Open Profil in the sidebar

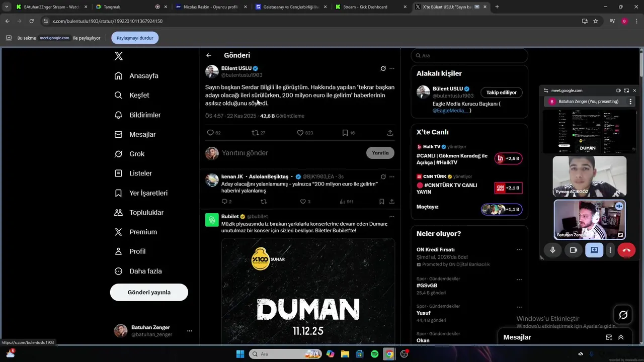click(x=130, y=251)
